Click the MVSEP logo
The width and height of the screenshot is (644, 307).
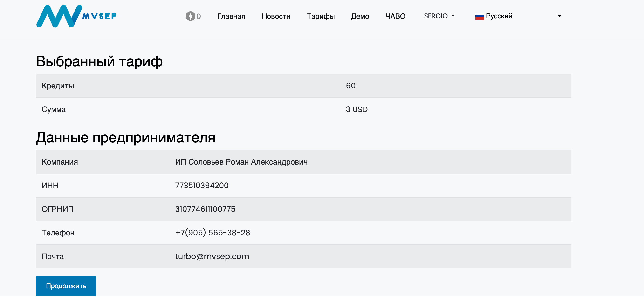point(76,16)
